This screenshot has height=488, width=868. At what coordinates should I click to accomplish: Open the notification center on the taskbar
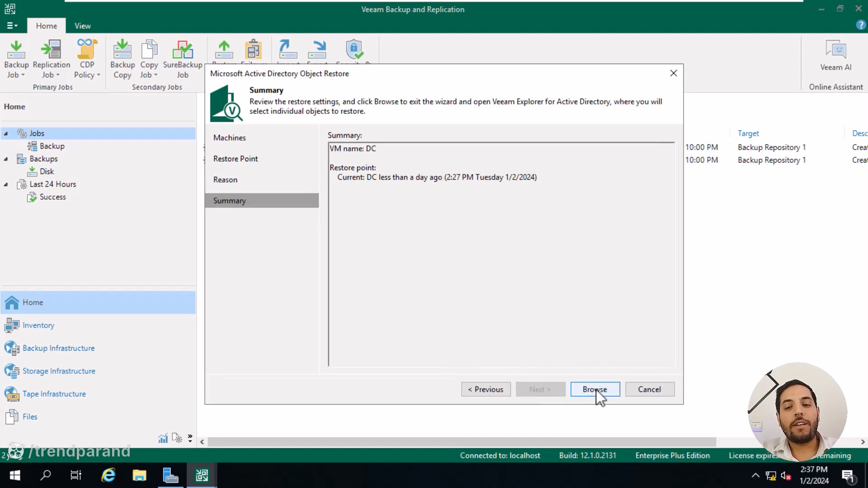848,476
